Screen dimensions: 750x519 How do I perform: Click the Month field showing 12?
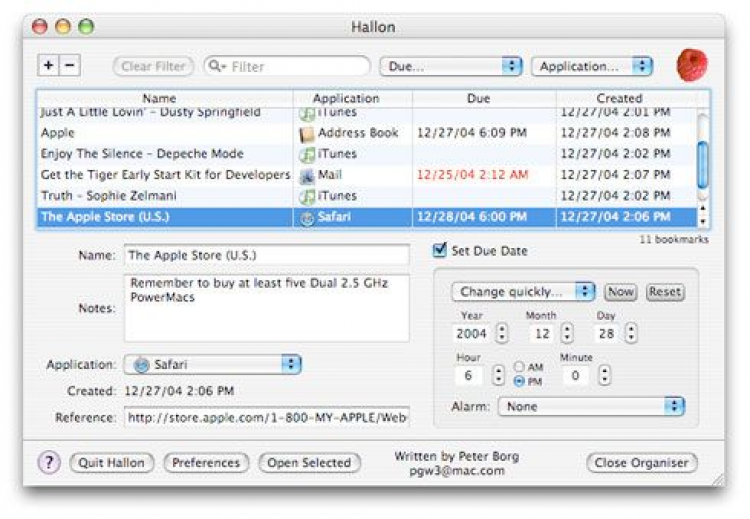[542, 333]
